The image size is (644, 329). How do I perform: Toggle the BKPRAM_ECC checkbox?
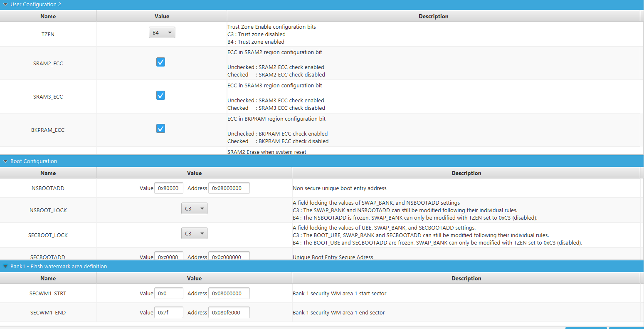(x=160, y=128)
